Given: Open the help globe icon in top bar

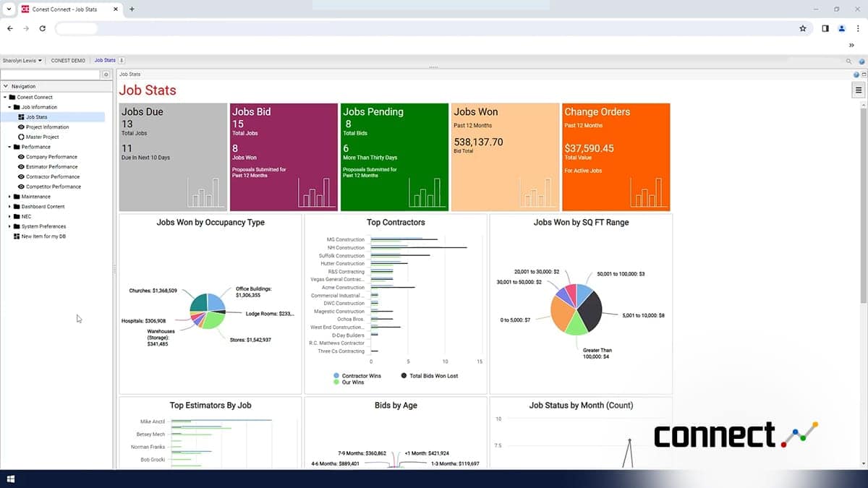Looking at the screenshot, I should tap(862, 61).
